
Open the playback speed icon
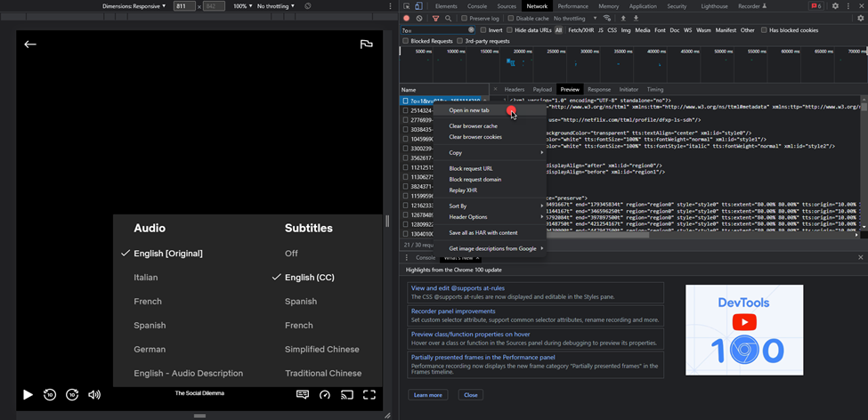[325, 394]
